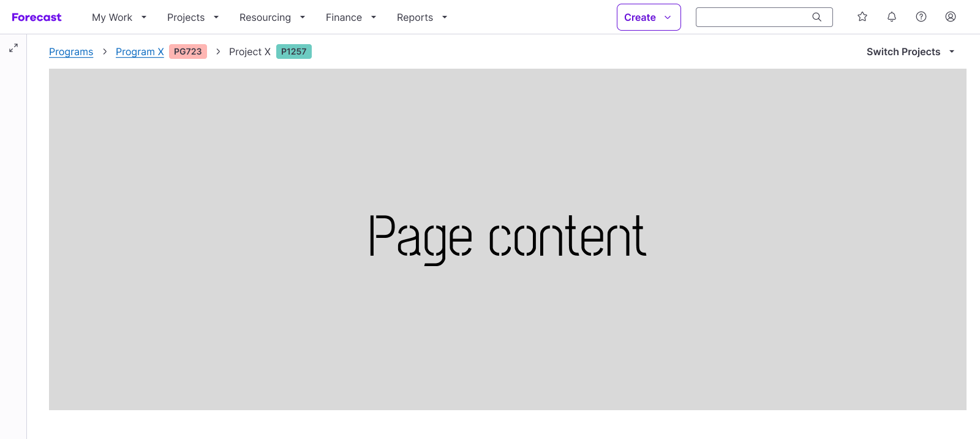The image size is (980, 439).
Task: Open the Resourcing menu
Action: pos(273,17)
